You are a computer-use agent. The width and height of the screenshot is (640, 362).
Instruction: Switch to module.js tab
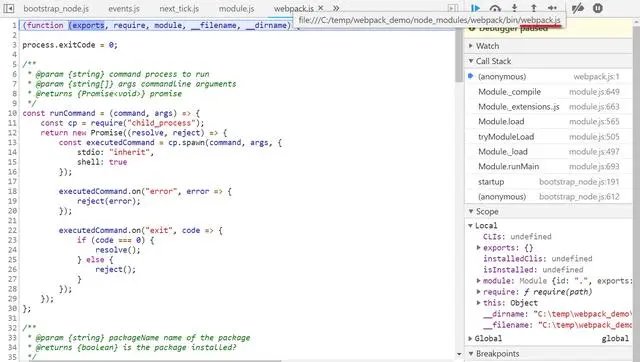[236, 8]
